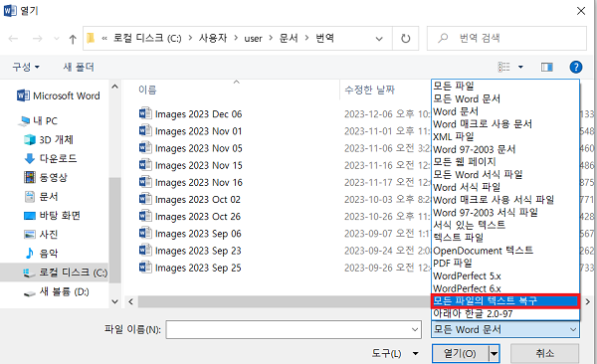Viewport: 597px width, 364px height.
Task: Choose 모든 Word 문서 in list
Action: (x=505, y=99)
